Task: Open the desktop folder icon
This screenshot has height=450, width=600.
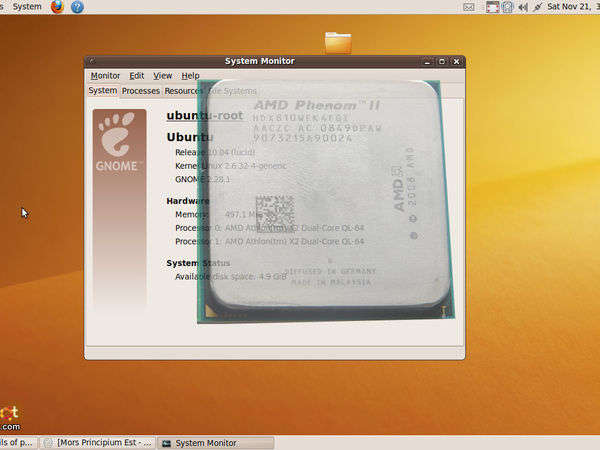Action: [338, 42]
